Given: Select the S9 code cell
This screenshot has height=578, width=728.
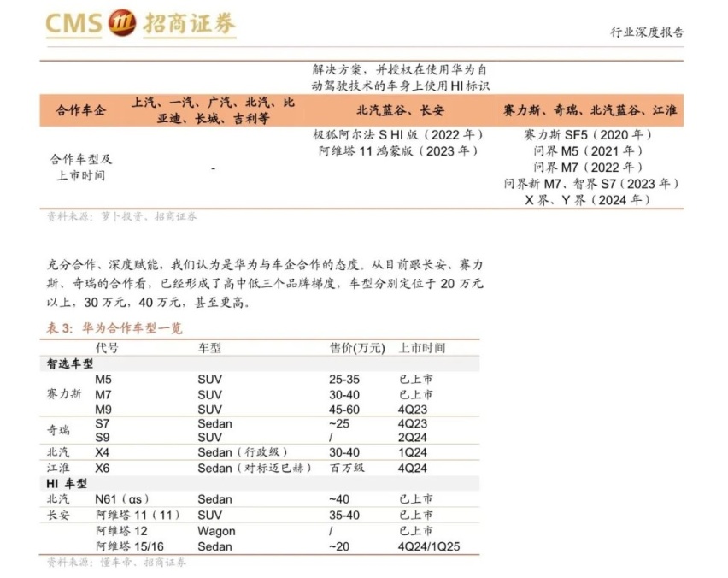Looking at the screenshot, I should click(103, 438).
